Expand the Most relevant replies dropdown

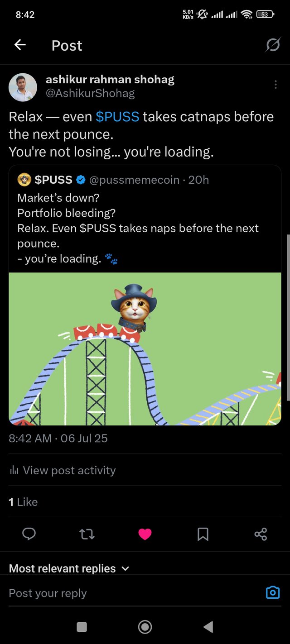[x=69, y=568]
